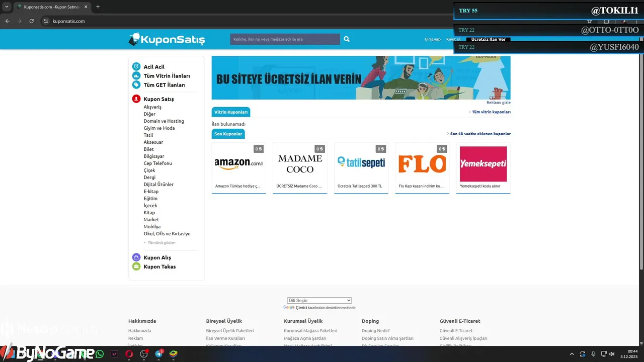
Task: Click Güvenli E-Ticaret footer link
Action: point(456,331)
